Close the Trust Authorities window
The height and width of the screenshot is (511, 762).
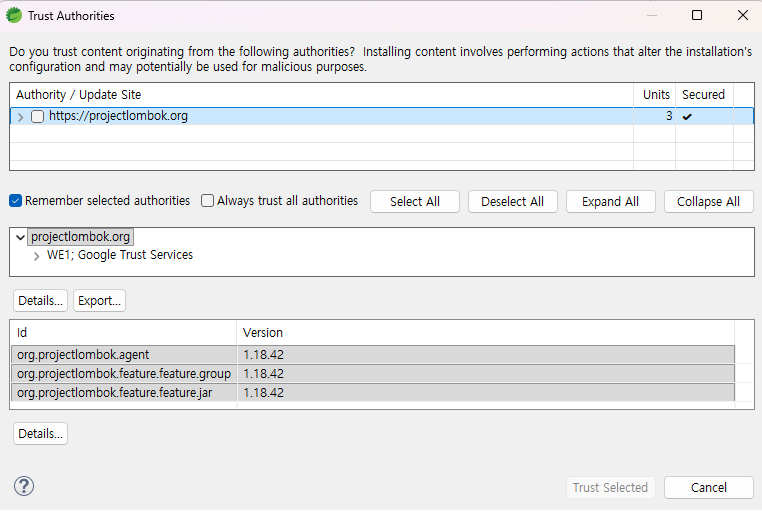[x=743, y=15]
